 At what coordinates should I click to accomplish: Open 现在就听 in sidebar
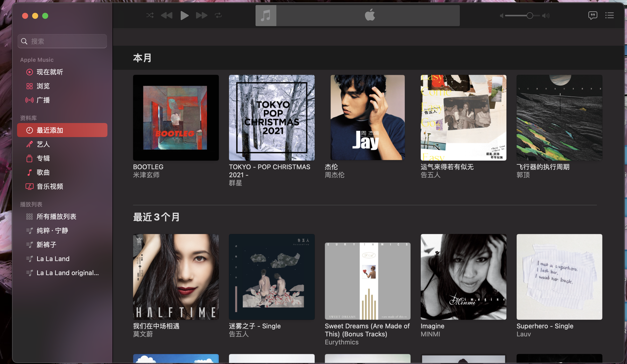point(50,72)
